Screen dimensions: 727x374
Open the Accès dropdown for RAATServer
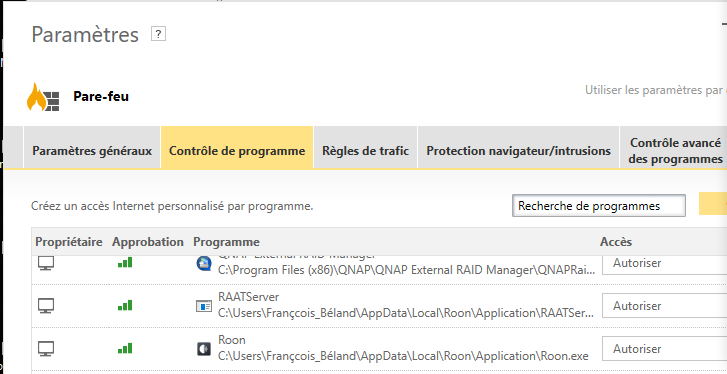664,306
